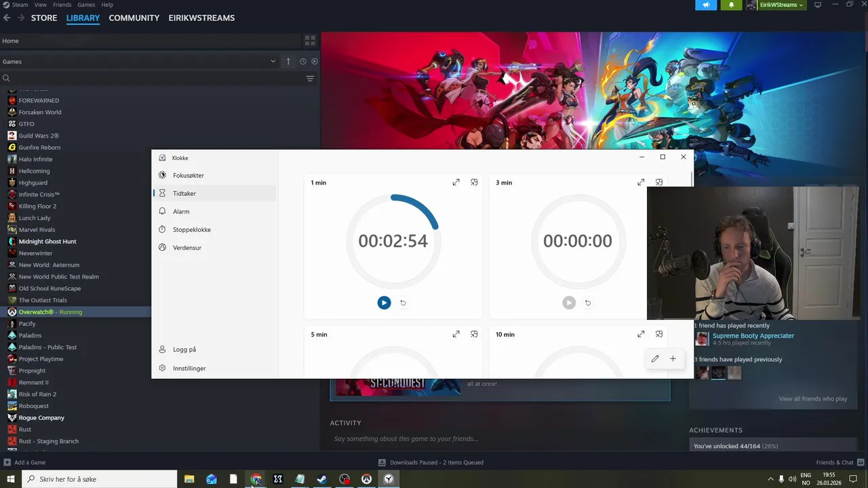Start the 1 min timer
This screenshot has height=488, width=868.
pyautogui.click(x=384, y=303)
